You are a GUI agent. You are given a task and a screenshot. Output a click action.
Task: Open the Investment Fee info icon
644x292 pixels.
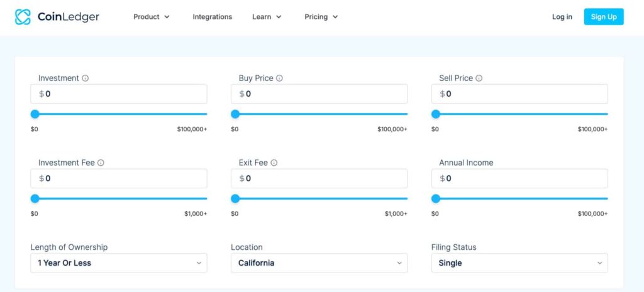tap(101, 163)
